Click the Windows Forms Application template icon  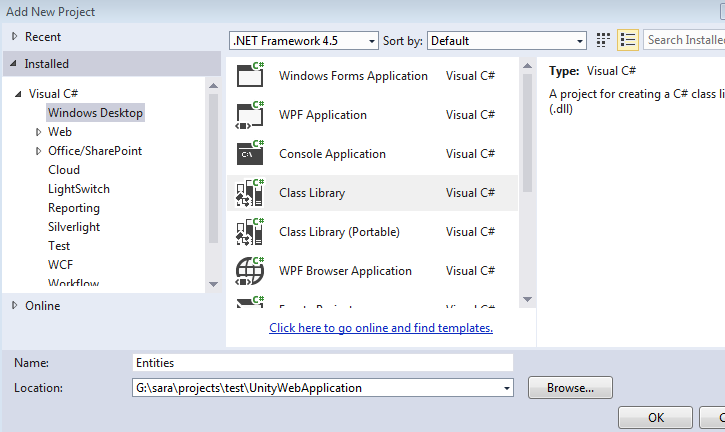point(250,75)
